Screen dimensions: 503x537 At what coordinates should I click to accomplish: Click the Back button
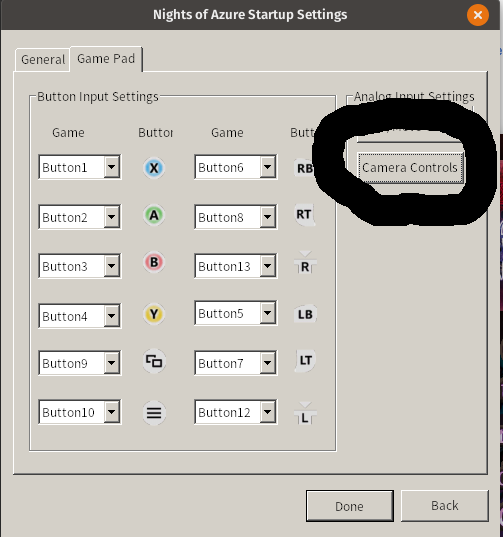point(444,506)
